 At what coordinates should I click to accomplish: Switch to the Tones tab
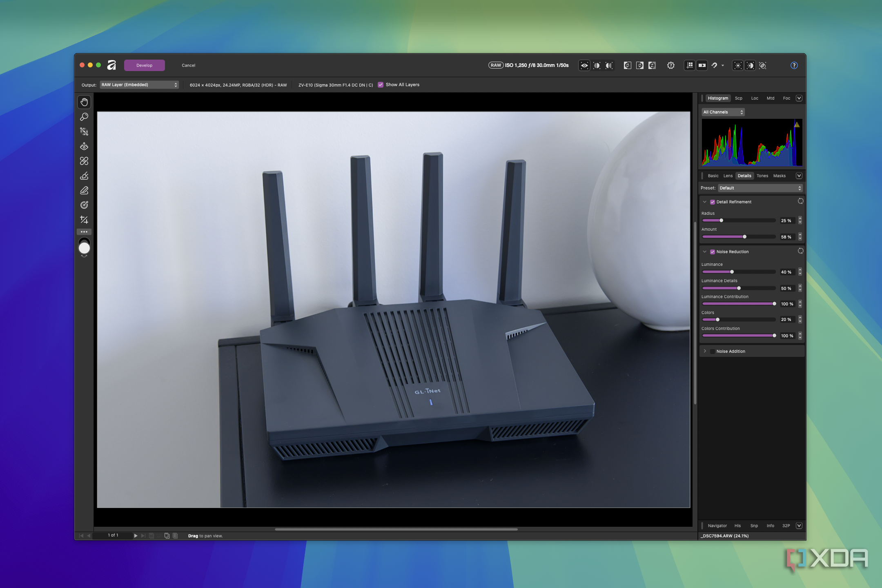pos(762,176)
